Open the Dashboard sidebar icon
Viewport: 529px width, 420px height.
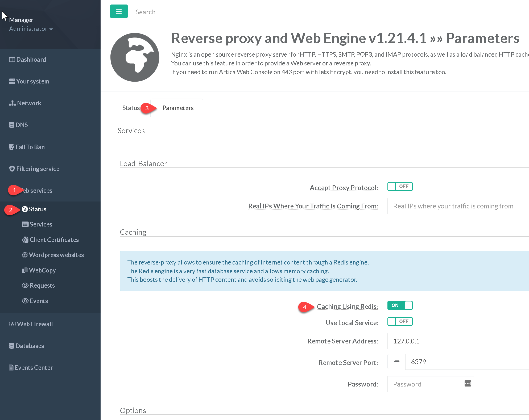coord(12,60)
